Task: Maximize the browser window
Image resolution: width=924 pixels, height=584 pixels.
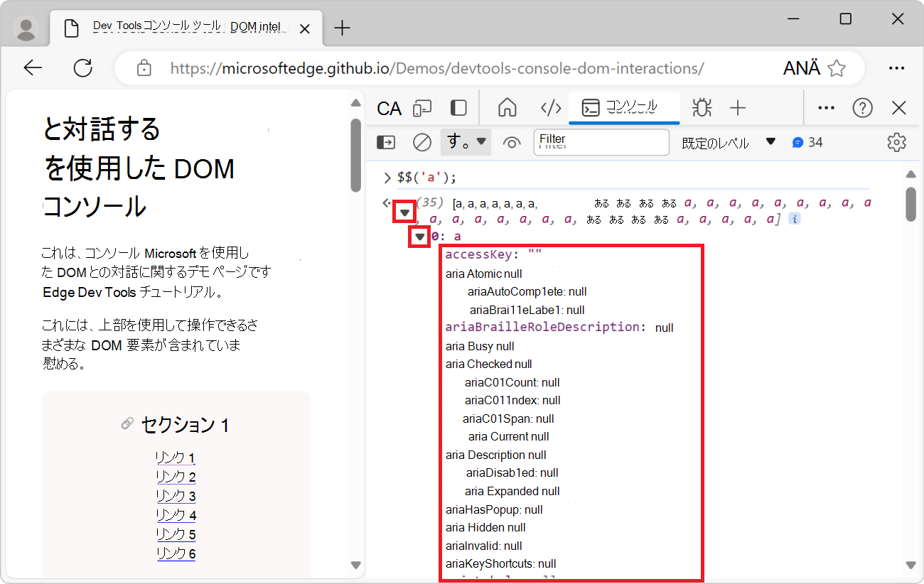Action: pyautogui.click(x=845, y=19)
